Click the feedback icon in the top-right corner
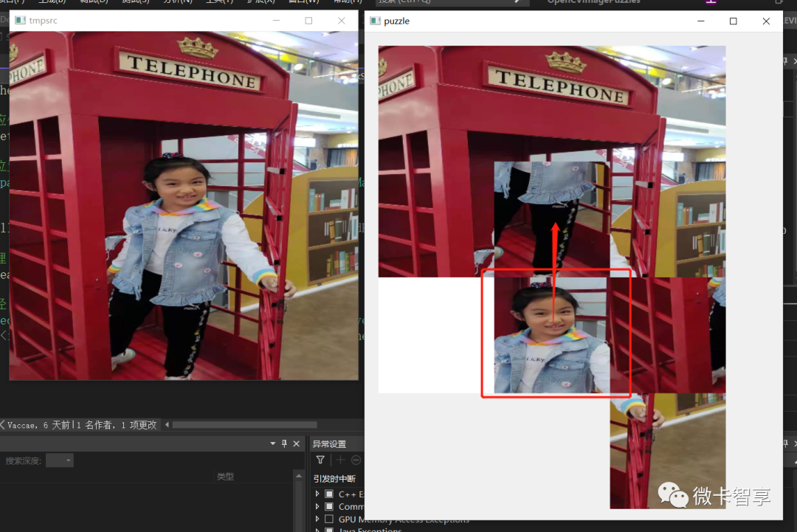 [x=779, y=3]
